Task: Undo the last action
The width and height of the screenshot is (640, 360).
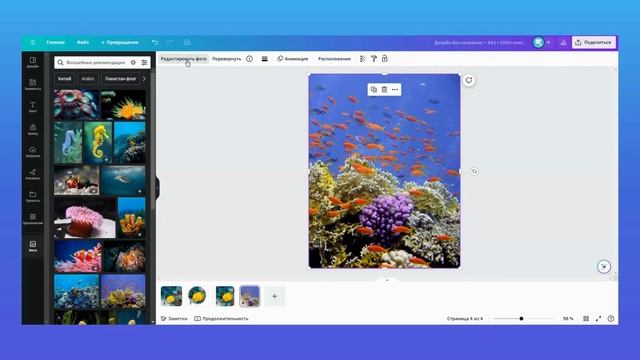Action: click(155, 42)
